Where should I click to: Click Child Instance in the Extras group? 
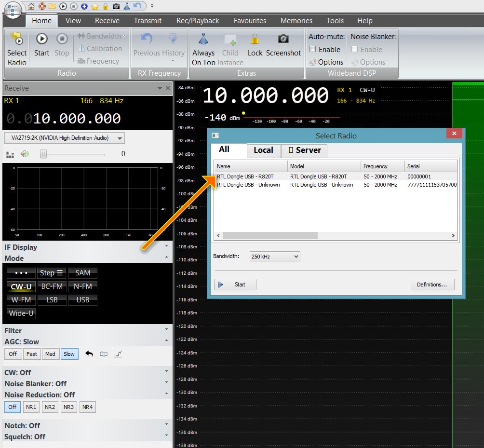[230, 49]
